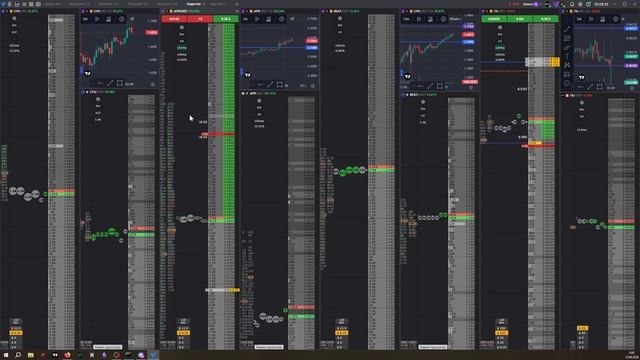The height and width of the screenshot is (360, 640).
Task: Switch to the first workspace tab
Action: pyautogui.click(x=52, y=4)
